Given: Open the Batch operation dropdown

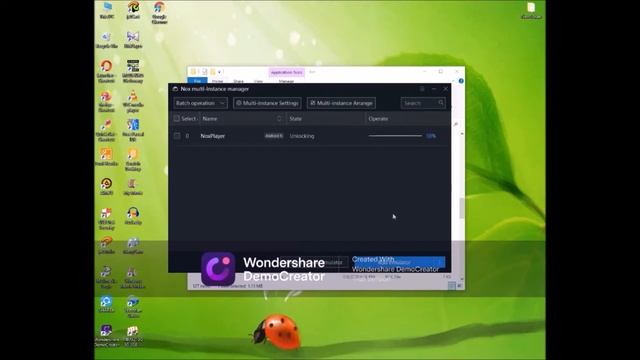Looking at the screenshot, I should pyautogui.click(x=200, y=103).
